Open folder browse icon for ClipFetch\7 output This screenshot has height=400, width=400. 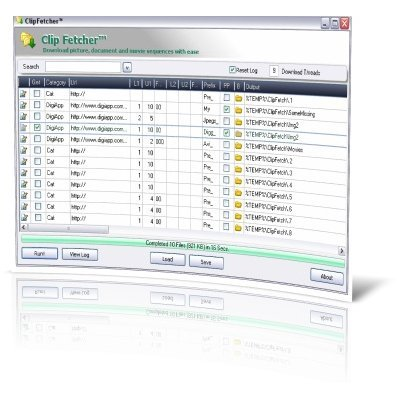[x=238, y=217]
